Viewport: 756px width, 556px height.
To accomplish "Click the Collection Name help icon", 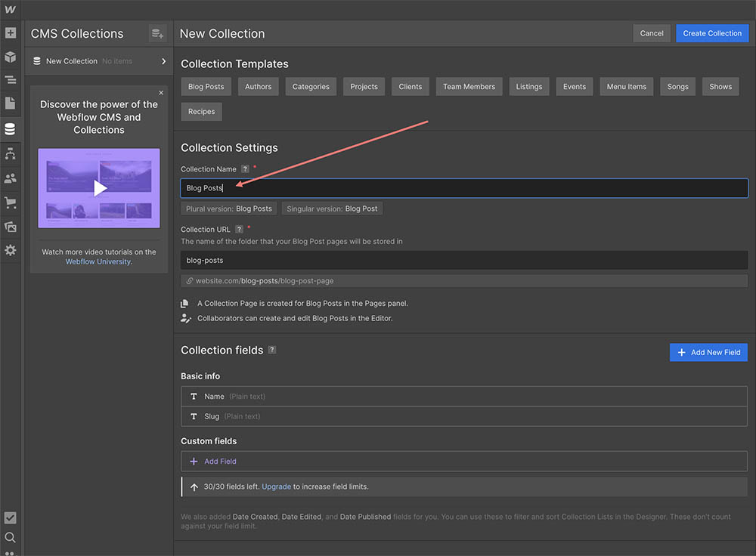I will pos(245,169).
